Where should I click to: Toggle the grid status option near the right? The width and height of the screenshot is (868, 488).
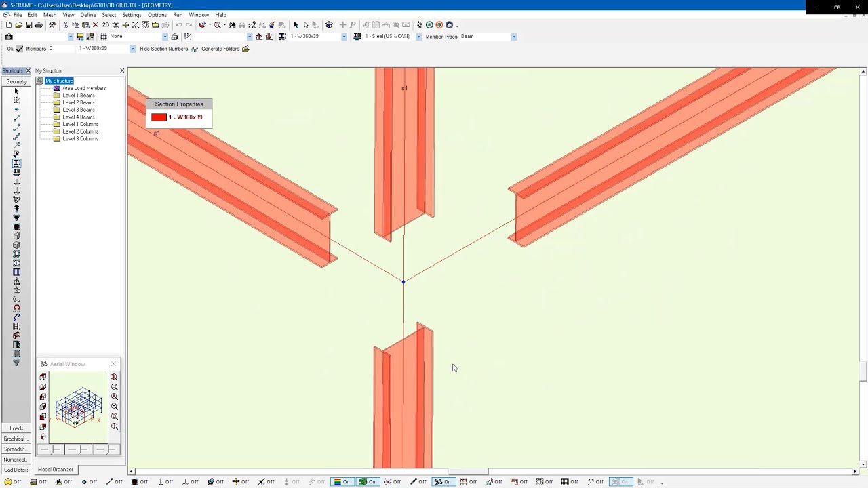[x=568, y=482]
